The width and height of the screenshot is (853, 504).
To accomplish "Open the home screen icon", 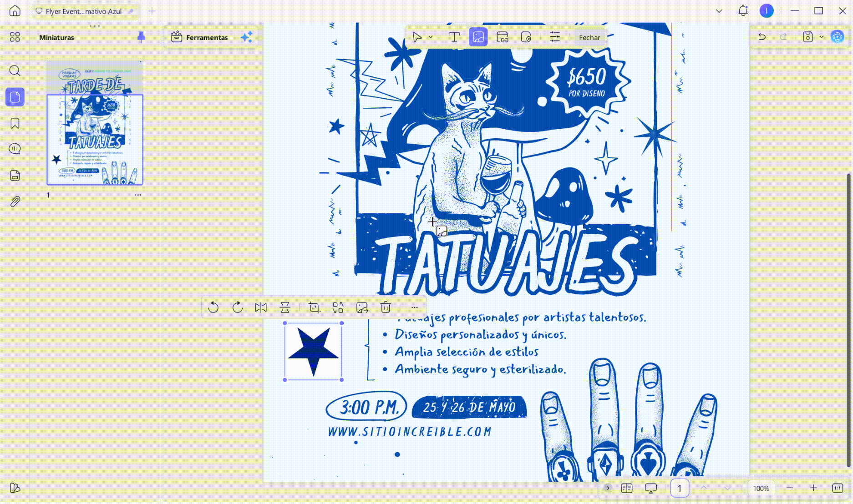I will [x=15, y=11].
